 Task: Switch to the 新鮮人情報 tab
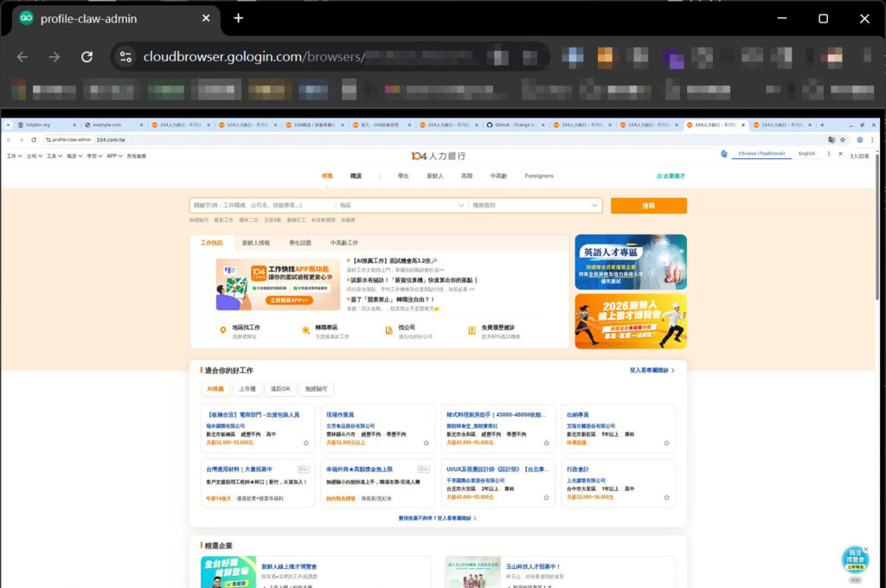click(256, 243)
